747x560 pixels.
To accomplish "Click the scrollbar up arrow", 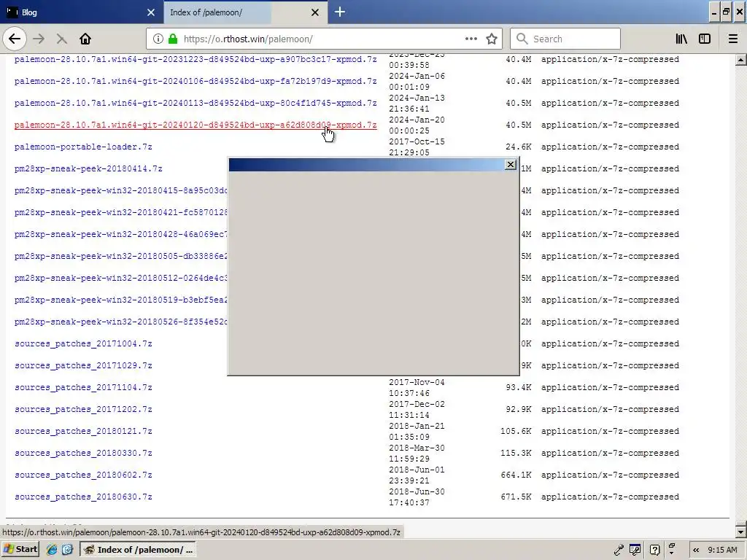I will pos(740,60).
